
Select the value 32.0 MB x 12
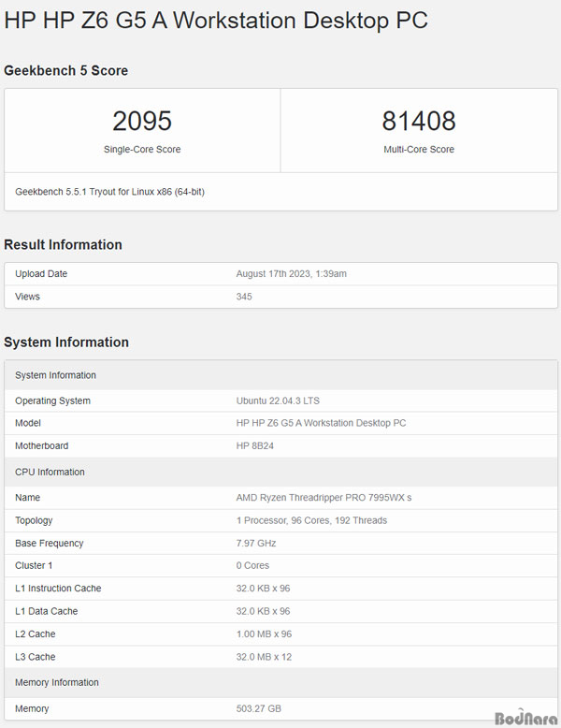coord(264,657)
